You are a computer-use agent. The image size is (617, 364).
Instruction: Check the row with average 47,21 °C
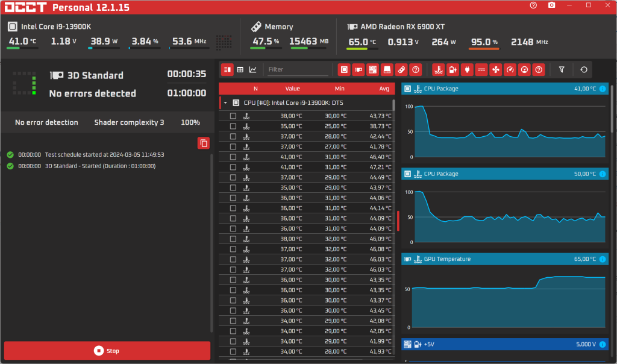click(233, 168)
